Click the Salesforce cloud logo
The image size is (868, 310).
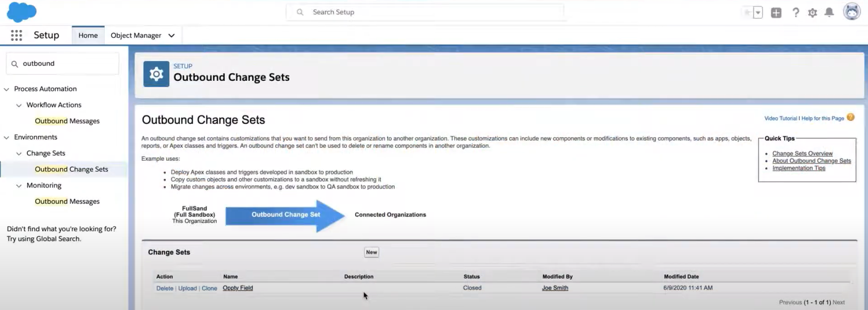pyautogui.click(x=21, y=12)
